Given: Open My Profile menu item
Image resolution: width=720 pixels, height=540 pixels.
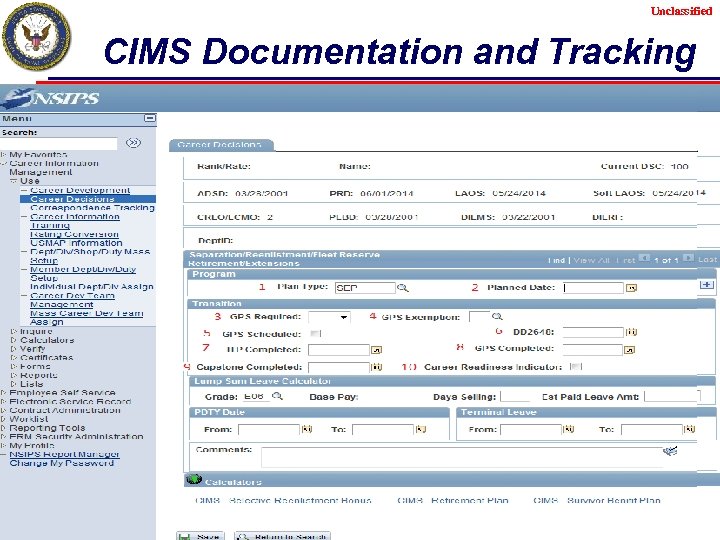Looking at the screenshot, I should pyautogui.click(x=32, y=445).
